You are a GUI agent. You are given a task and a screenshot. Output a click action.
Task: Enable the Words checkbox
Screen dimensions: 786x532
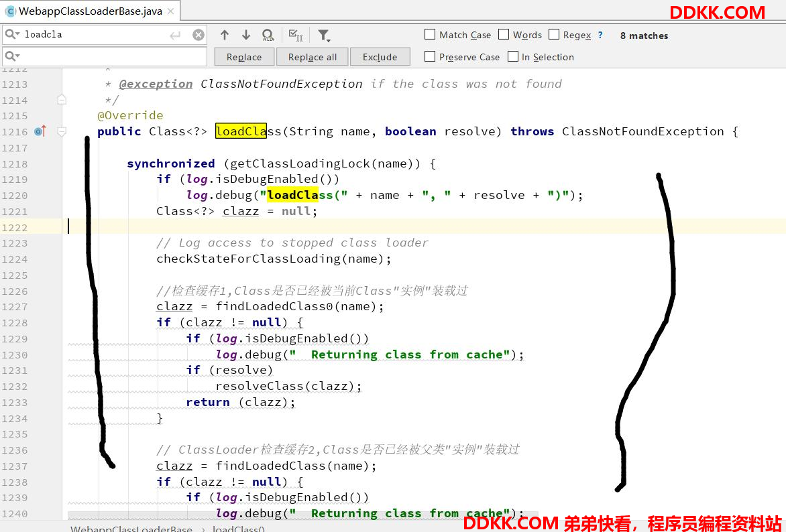504,34
